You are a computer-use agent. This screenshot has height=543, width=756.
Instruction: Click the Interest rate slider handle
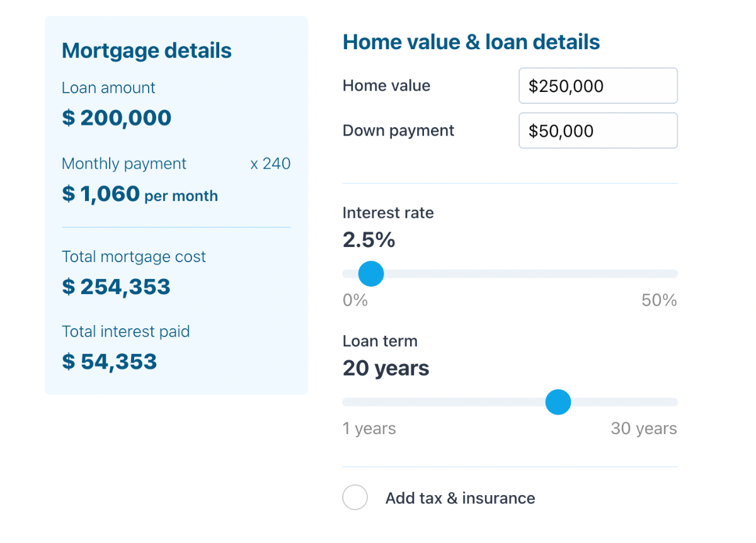pos(371,274)
